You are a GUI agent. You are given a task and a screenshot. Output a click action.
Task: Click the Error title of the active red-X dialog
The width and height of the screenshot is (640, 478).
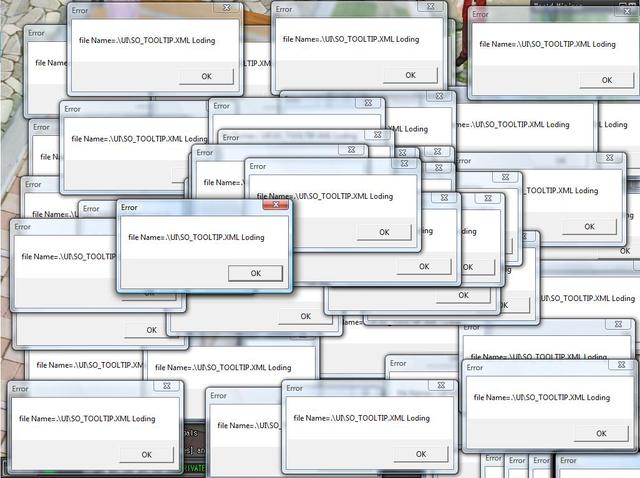129,207
